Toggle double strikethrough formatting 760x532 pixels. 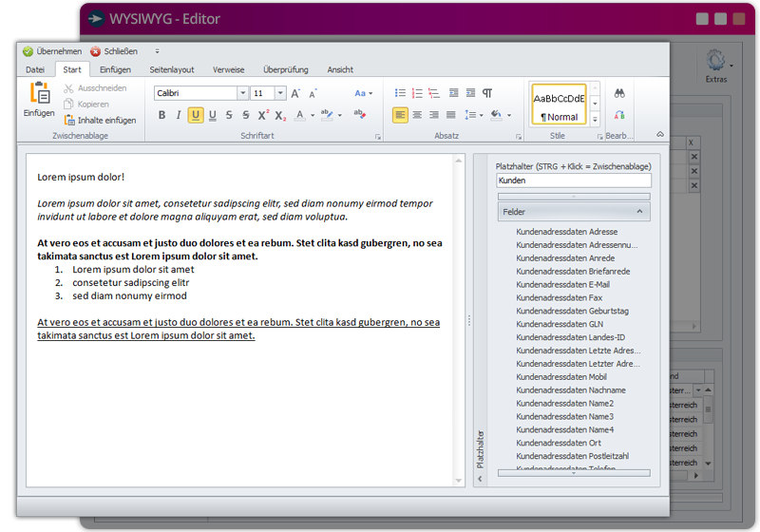(x=246, y=115)
